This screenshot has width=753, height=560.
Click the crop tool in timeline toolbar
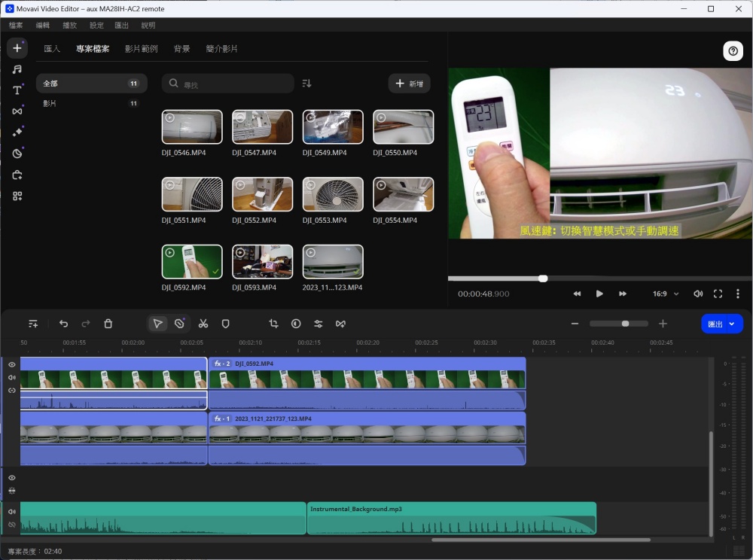coord(273,324)
